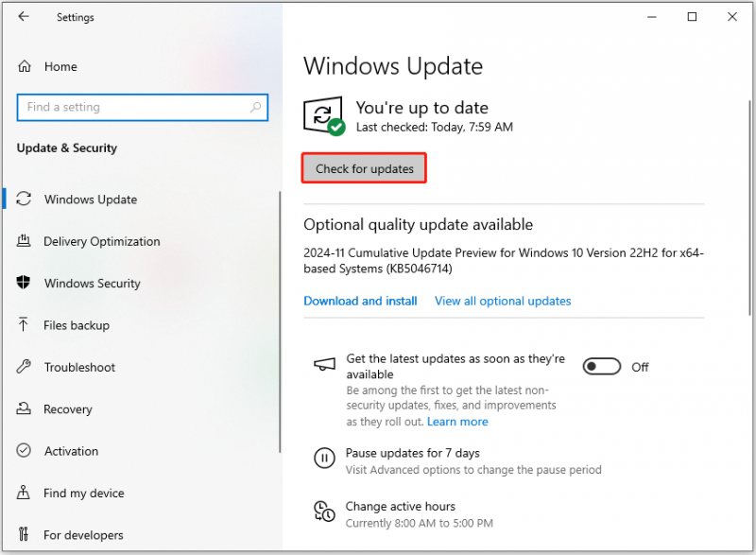The height and width of the screenshot is (555, 756).
Task: Click the main content vertical scrollbar
Action: (749, 207)
